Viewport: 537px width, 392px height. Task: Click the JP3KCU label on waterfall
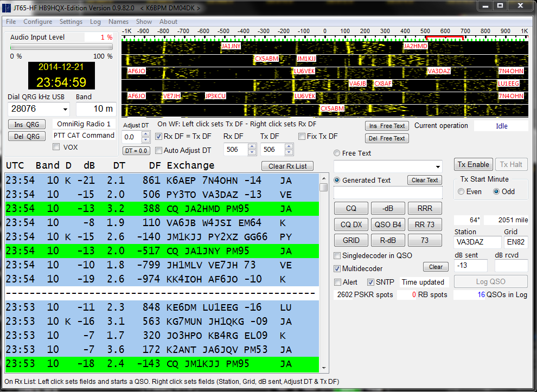pos(215,96)
